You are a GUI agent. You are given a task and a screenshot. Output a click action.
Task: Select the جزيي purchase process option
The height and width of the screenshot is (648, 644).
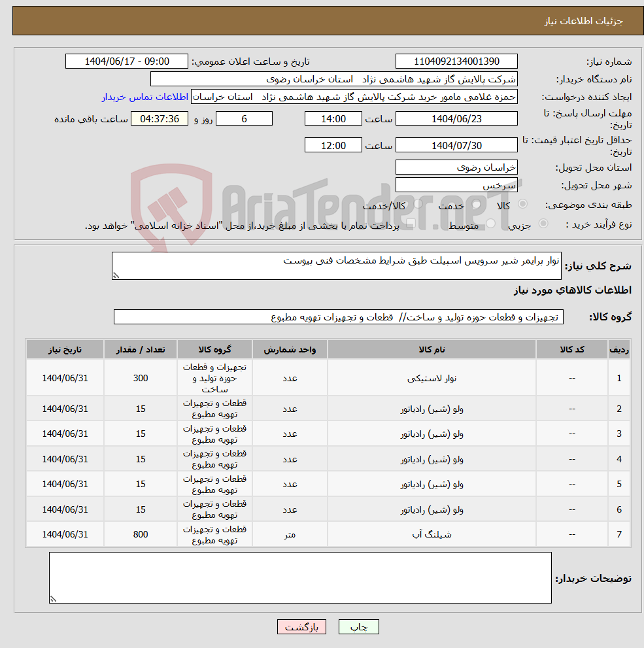[x=543, y=223]
